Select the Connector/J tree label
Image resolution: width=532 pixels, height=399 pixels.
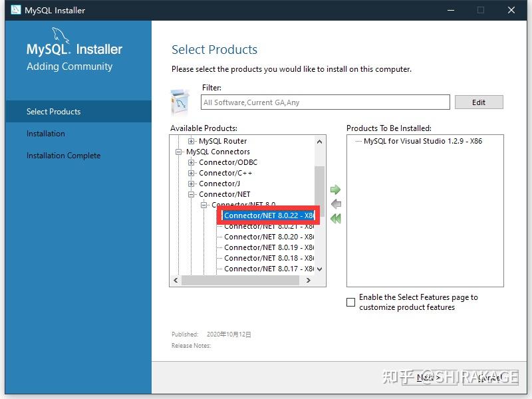(x=219, y=184)
